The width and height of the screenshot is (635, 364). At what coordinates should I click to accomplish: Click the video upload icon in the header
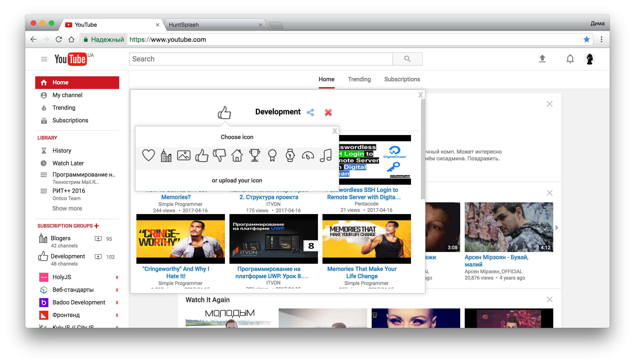542,59
